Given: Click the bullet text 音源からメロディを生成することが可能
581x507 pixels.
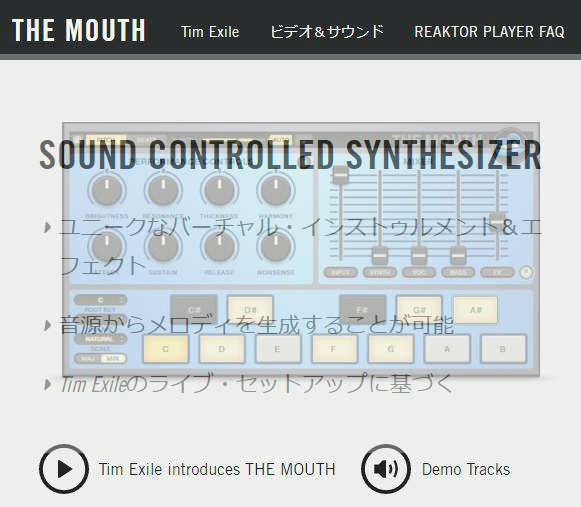Looking at the screenshot, I should pos(256,325).
